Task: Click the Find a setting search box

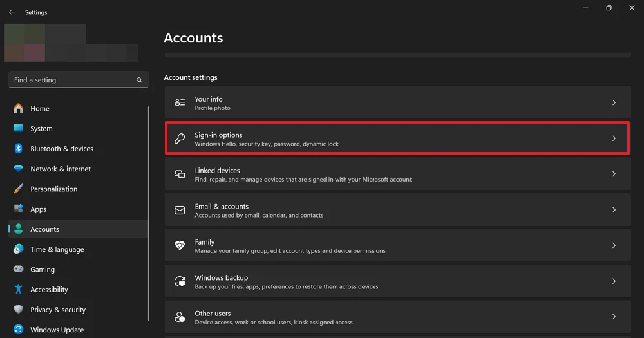Action: tap(79, 80)
